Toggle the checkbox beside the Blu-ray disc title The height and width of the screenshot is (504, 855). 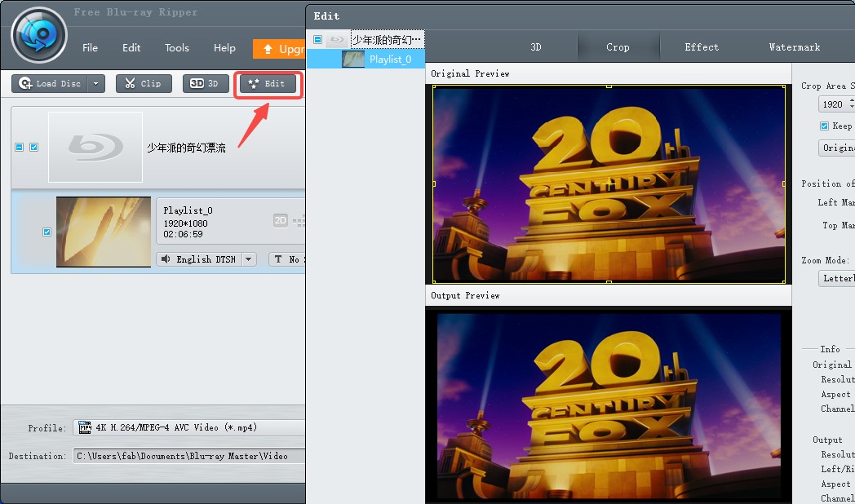33,147
